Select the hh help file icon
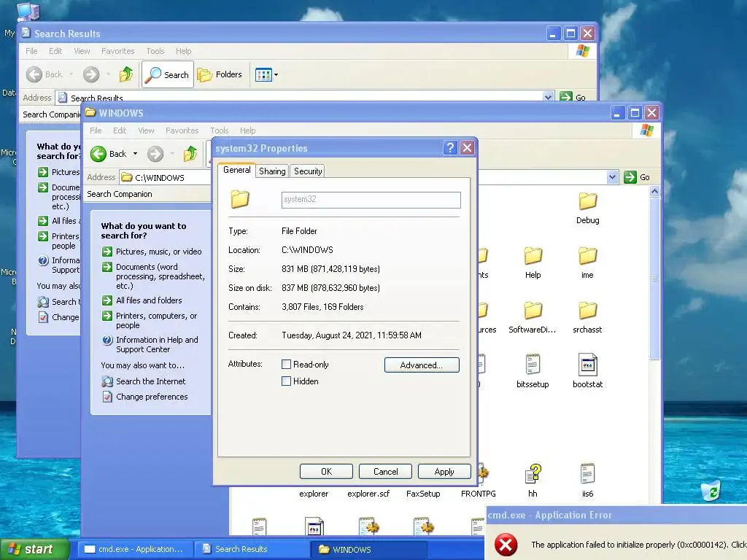This screenshot has height=560, width=747. click(533, 474)
